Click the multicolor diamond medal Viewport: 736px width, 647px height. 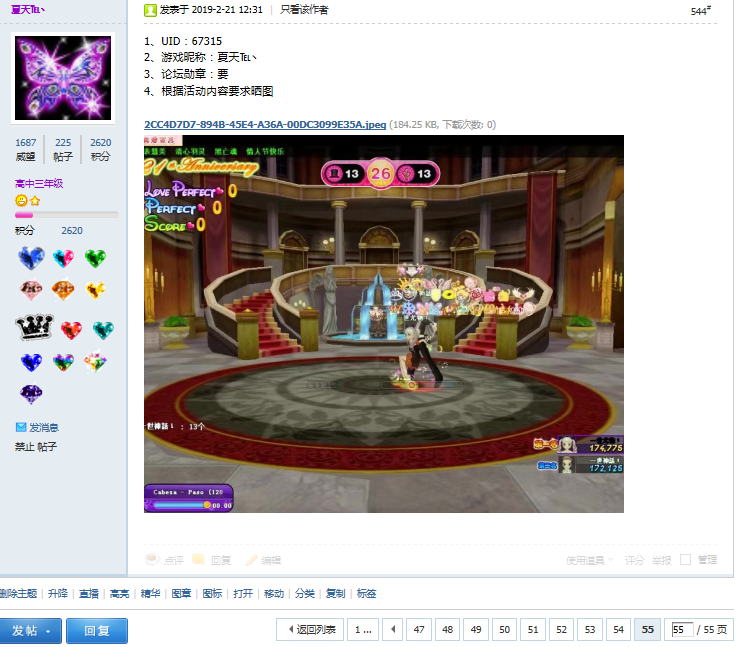[x=95, y=362]
